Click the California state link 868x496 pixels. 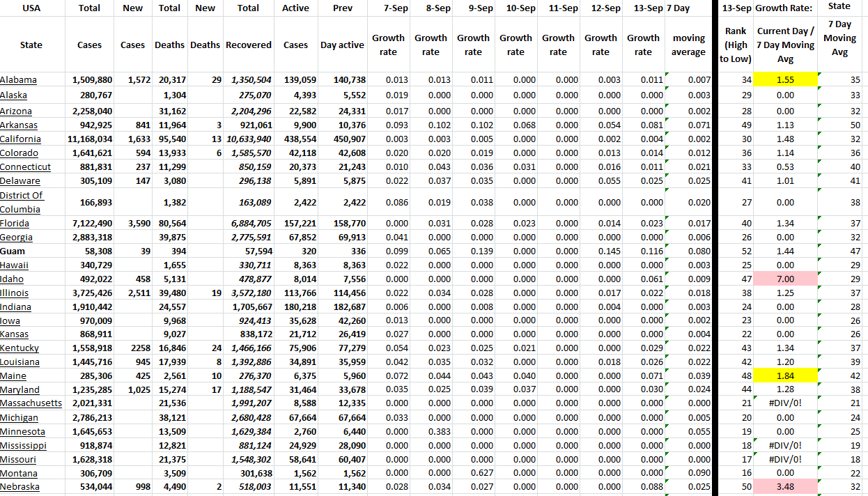coord(20,139)
